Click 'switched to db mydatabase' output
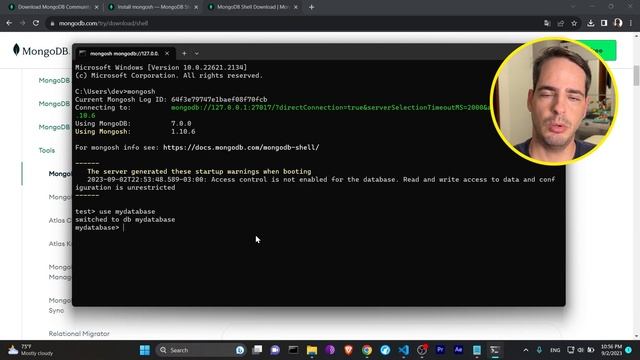Image resolution: width=640 pixels, height=360 pixels. (125, 220)
